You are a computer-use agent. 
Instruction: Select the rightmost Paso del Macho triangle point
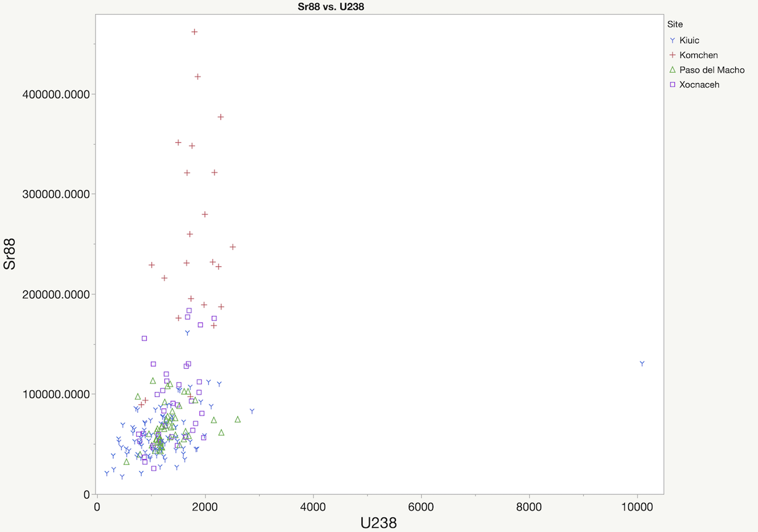point(238,420)
